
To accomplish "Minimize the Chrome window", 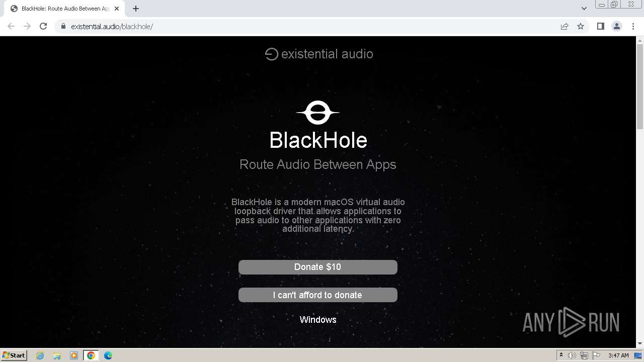I will coord(602,4).
